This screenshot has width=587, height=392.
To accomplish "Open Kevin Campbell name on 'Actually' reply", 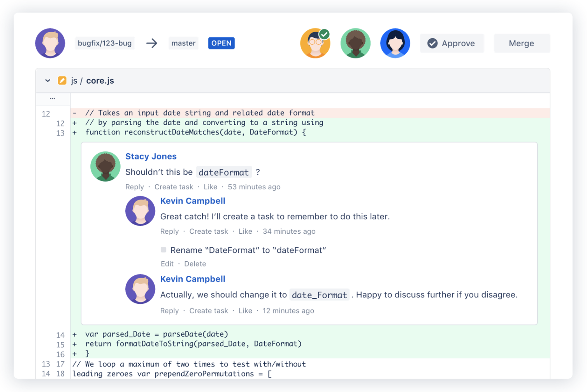I will [193, 279].
